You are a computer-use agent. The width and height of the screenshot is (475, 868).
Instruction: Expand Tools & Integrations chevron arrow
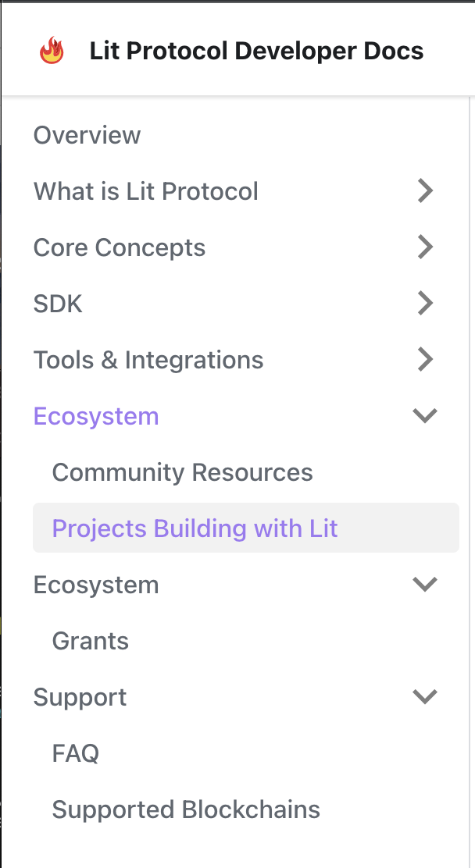(x=425, y=360)
